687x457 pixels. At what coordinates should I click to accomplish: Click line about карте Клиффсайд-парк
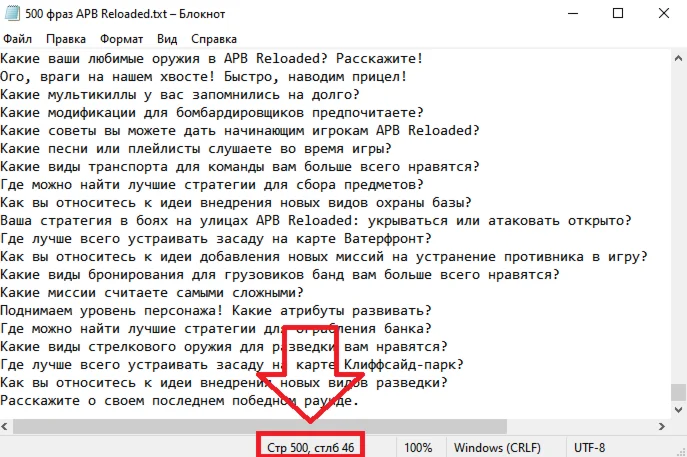tap(232, 364)
